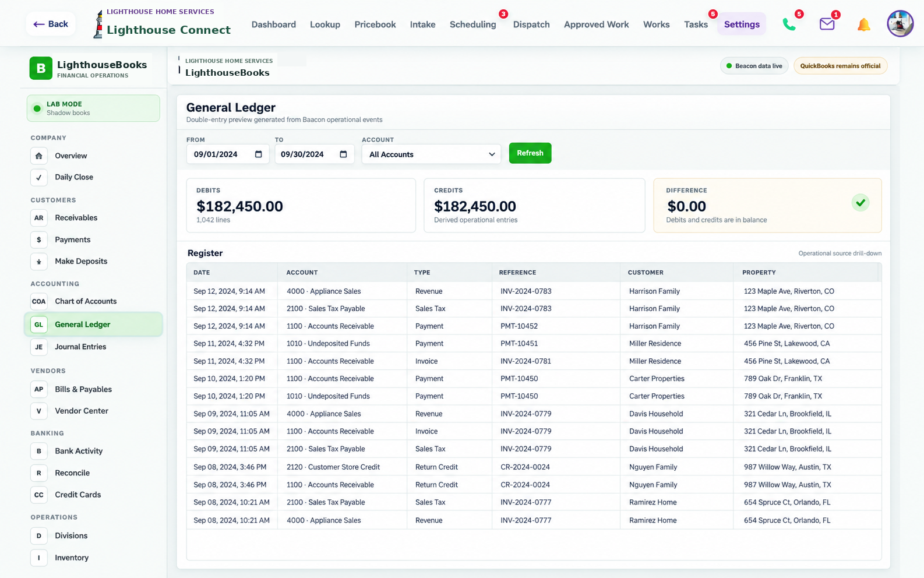Screen dimensions: 924x578
Task: Click the QuickBooks remains official badge
Action: pos(840,66)
